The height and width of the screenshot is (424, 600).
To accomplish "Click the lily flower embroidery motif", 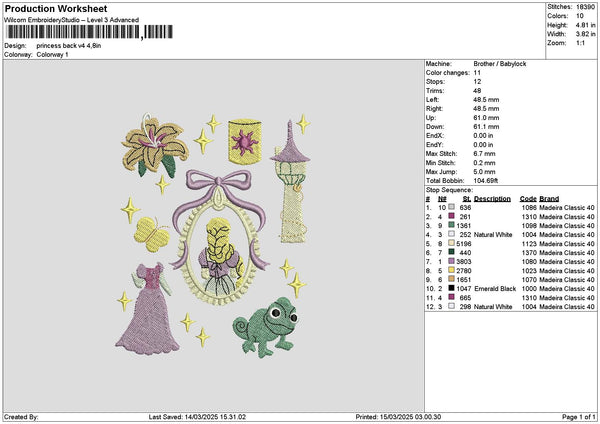I will (x=154, y=145).
